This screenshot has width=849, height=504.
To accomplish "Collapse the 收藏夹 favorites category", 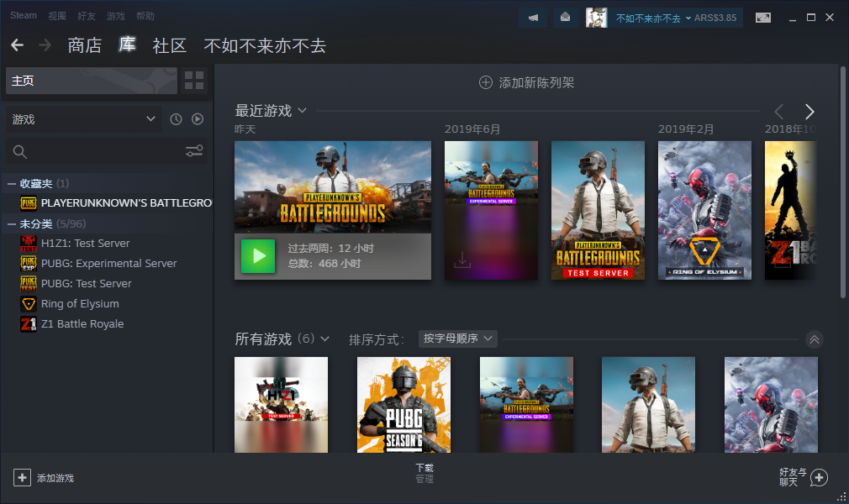I will (x=12, y=184).
